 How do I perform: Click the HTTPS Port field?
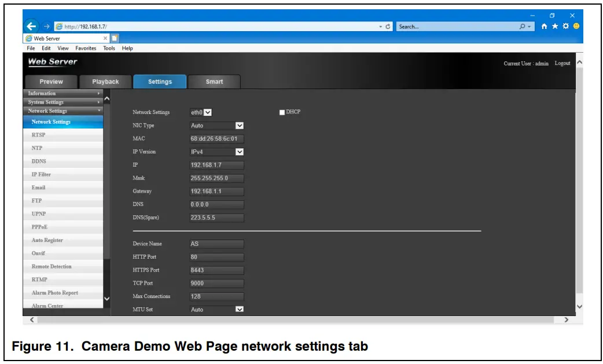[x=217, y=270]
